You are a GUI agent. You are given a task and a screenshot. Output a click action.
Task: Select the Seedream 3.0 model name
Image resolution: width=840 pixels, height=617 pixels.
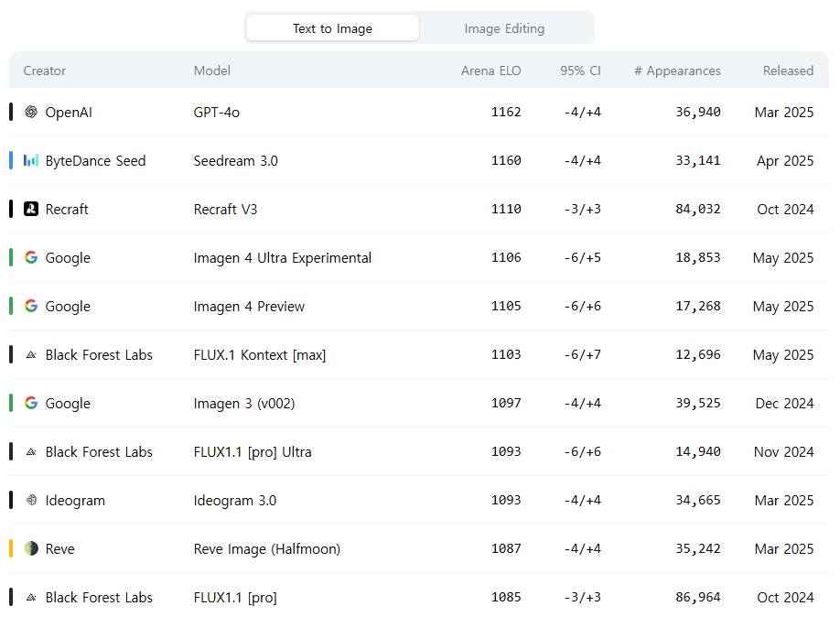[236, 161]
